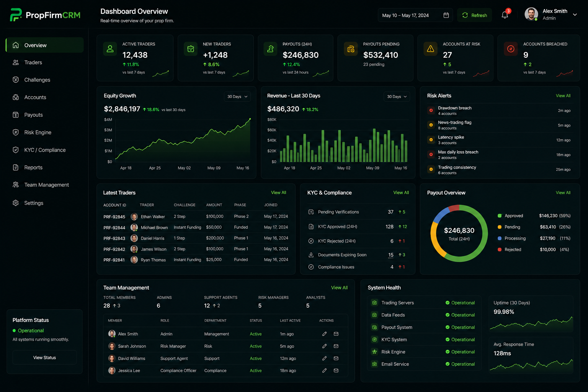Open Reports in the sidebar
The height and width of the screenshot is (392, 588).
pos(44,167)
